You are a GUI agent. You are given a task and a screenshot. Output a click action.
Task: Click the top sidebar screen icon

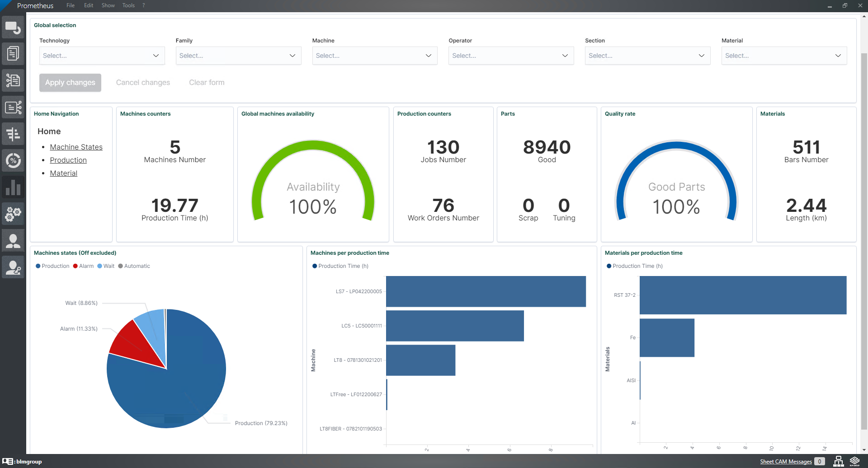pos(13,28)
